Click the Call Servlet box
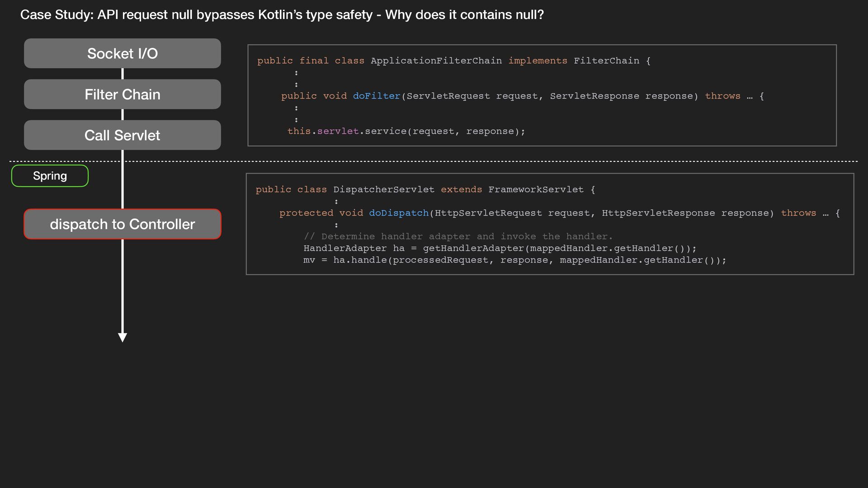This screenshot has height=488, width=868. [122, 135]
